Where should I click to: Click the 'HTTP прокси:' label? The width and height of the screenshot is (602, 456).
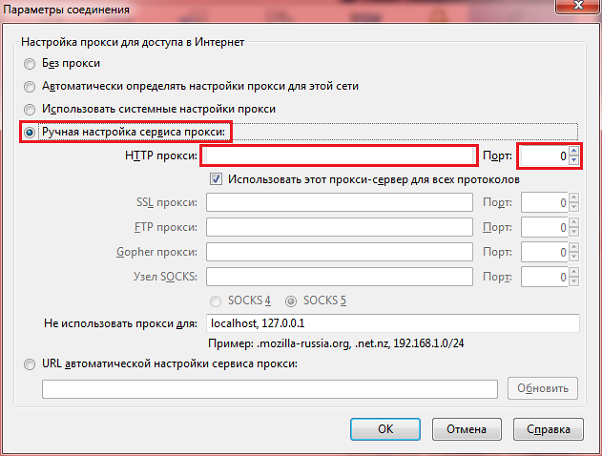(161, 156)
